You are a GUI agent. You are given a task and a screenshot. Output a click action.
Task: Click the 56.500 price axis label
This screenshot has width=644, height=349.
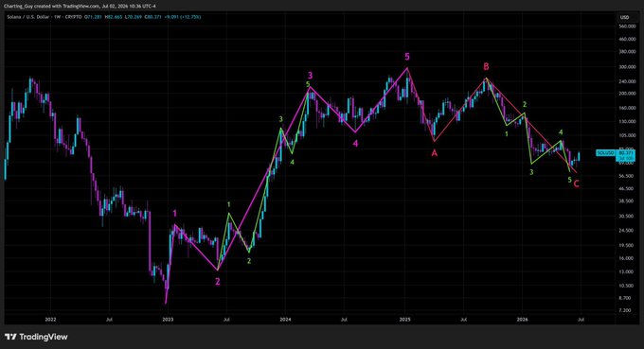pyautogui.click(x=627, y=176)
